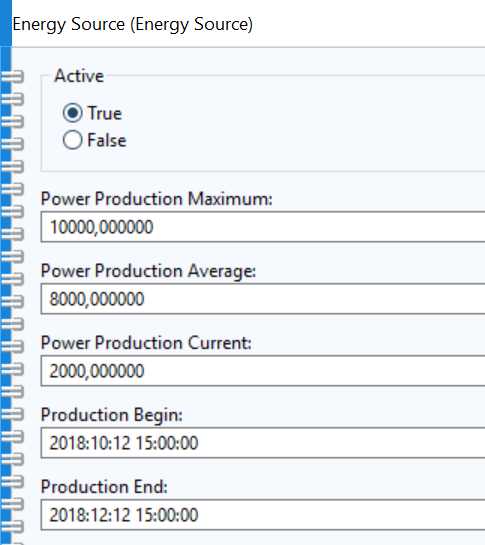
Task: Focus the Power Production Current field
Action: pyautogui.click(x=263, y=371)
